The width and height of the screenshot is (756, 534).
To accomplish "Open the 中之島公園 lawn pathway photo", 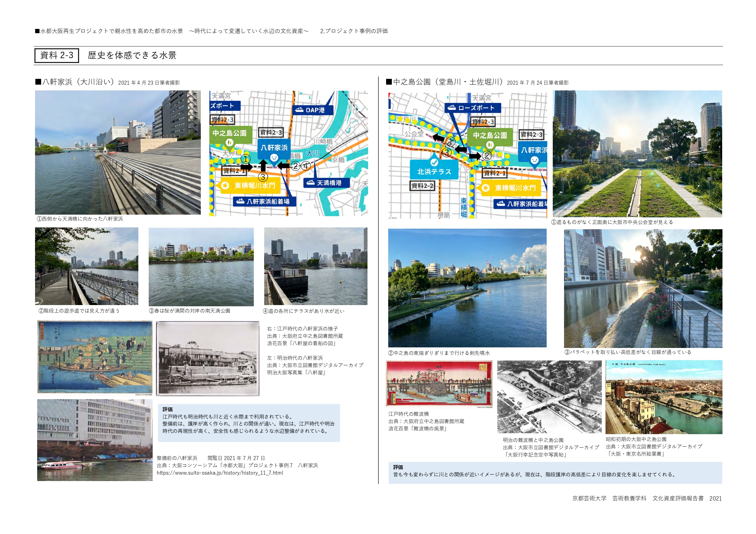I will coord(637,154).
